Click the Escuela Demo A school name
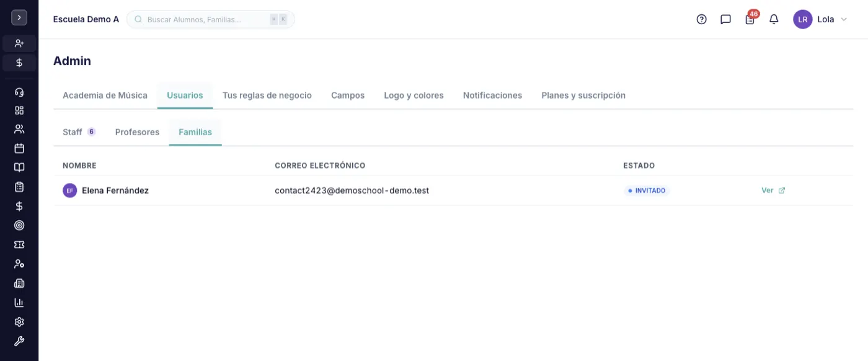The image size is (868, 361). (x=86, y=19)
